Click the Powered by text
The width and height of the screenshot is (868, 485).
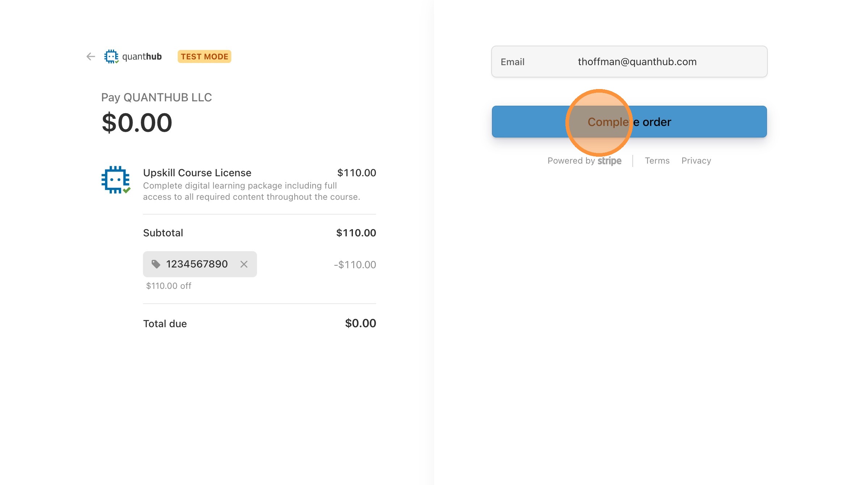click(571, 161)
